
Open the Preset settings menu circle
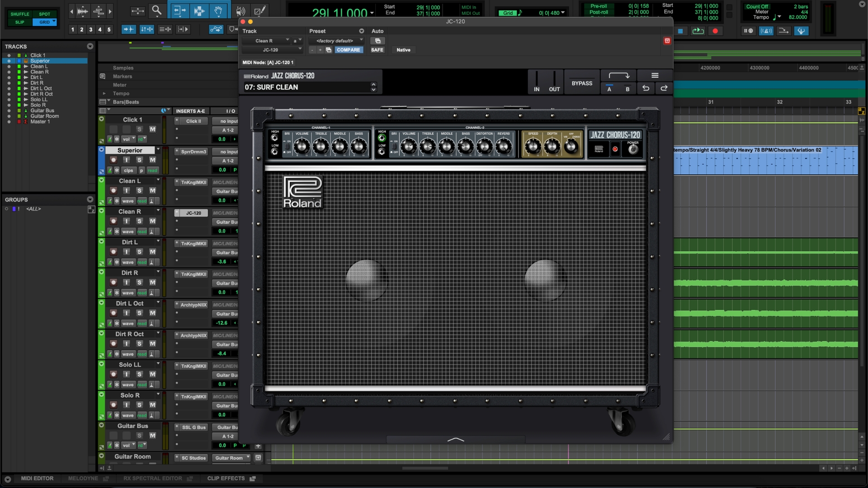coord(361,31)
